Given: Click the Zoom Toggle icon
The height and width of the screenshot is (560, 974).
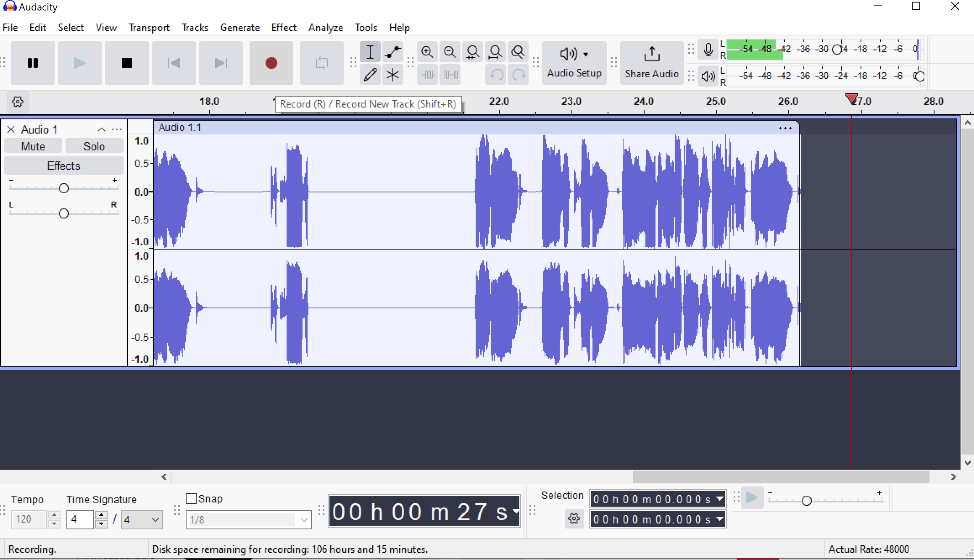Looking at the screenshot, I should coord(518,52).
